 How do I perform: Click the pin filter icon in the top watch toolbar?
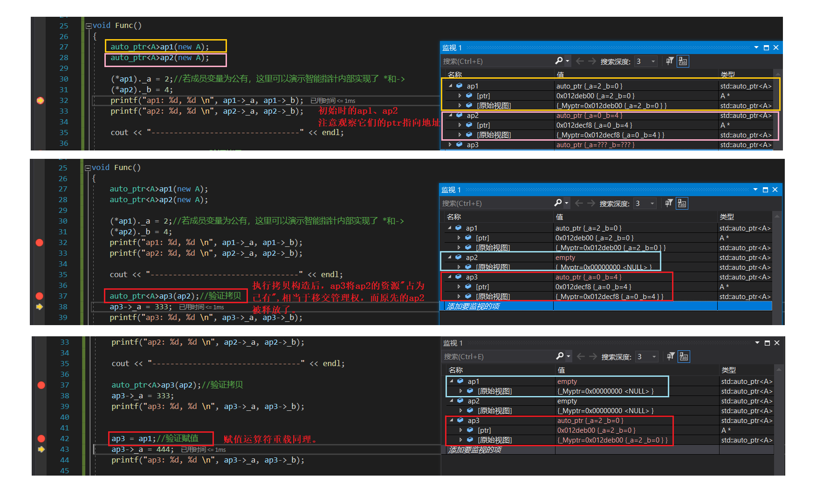point(670,61)
